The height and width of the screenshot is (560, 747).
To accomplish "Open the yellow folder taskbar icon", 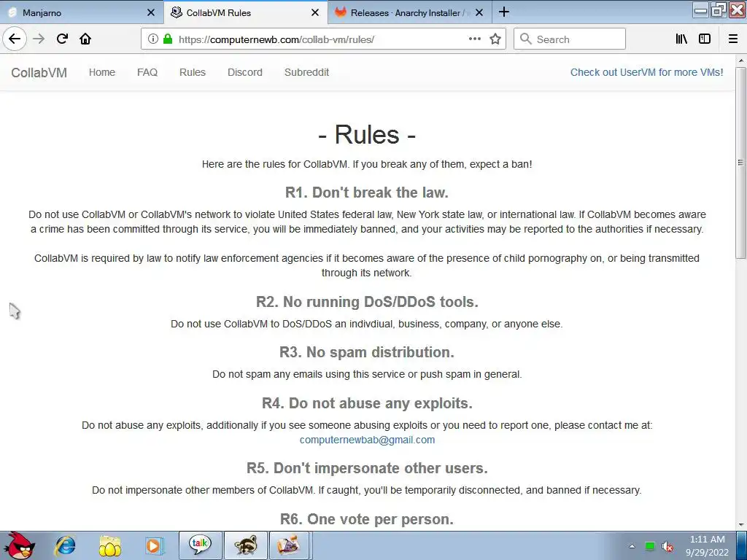I will click(110, 545).
